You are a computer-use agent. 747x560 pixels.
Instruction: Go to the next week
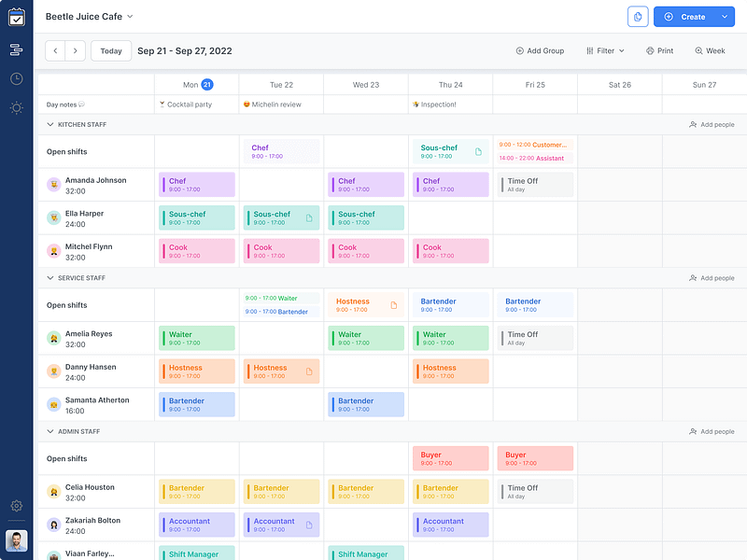tap(76, 51)
